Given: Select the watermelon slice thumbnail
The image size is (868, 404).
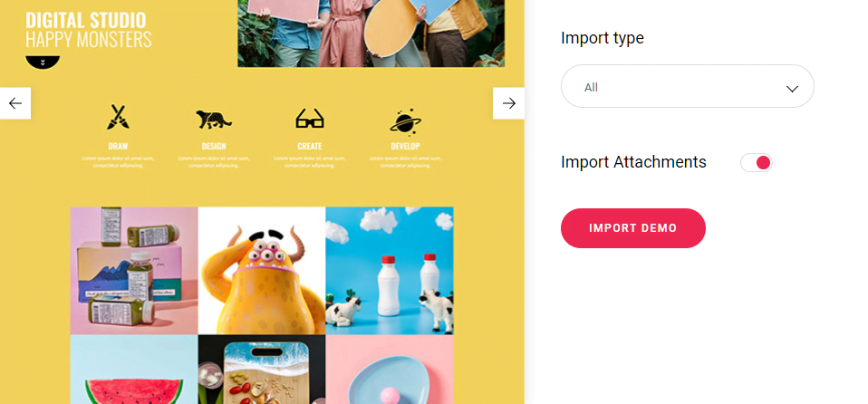Looking at the screenshot, I should click(134, 370).
